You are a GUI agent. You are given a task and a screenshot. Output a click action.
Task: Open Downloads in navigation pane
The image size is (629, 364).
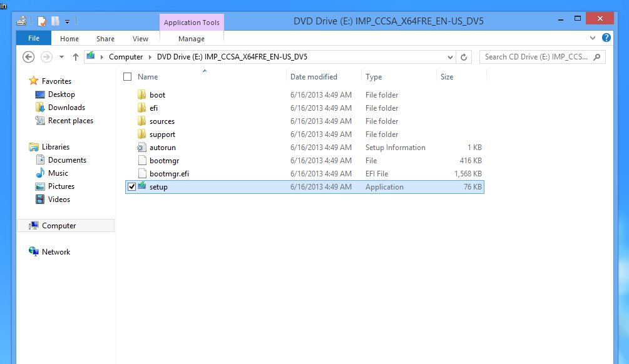coord(66,108)
